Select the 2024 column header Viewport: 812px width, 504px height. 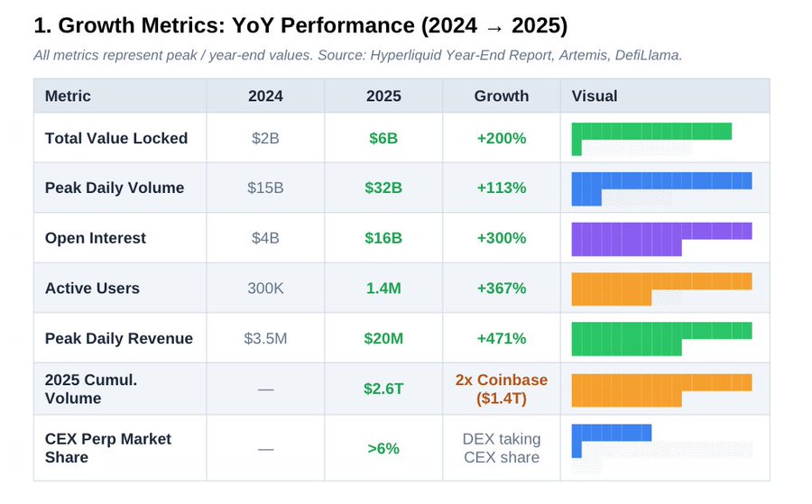tap(265, 96)
